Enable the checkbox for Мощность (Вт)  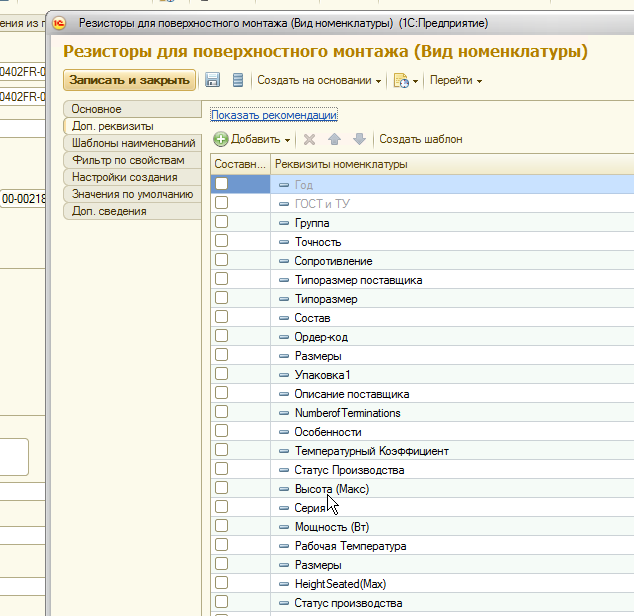[222, 526]
